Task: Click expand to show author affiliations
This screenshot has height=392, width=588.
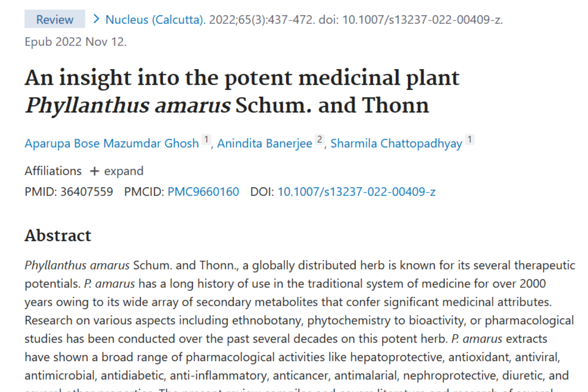Action: pos(123,171)
